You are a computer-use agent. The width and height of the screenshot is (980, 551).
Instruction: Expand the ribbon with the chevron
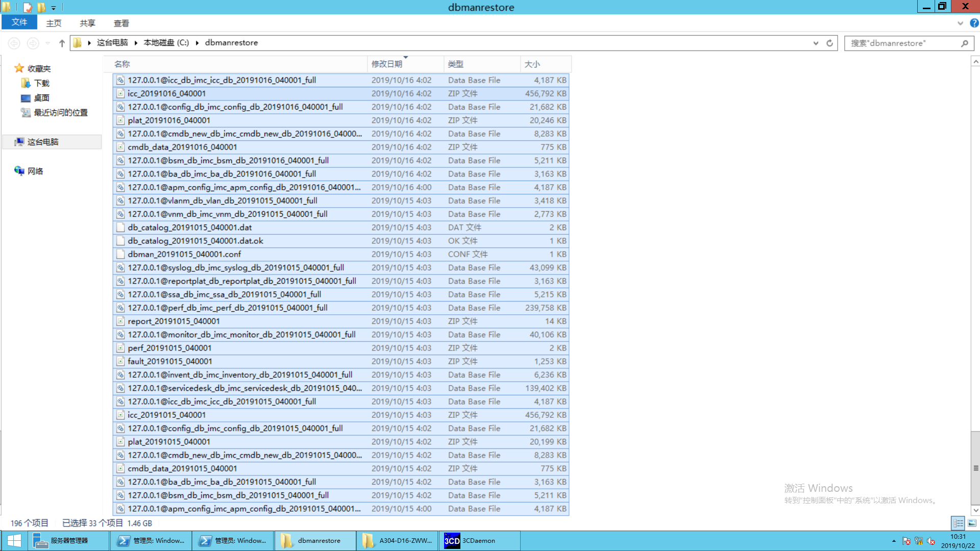click(960, 23)
